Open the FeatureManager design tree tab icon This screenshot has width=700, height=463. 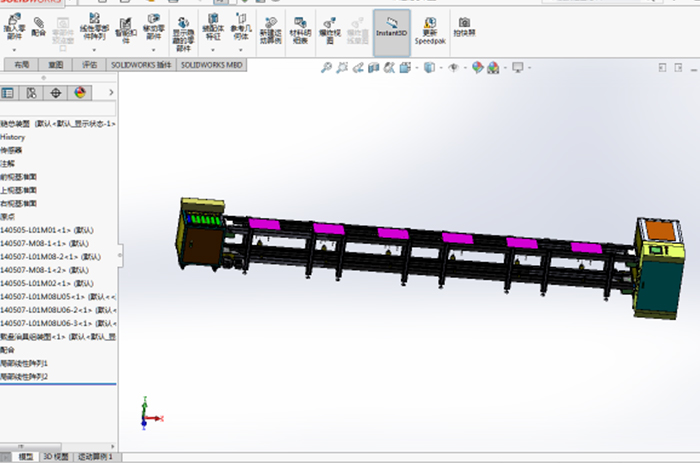8,92
